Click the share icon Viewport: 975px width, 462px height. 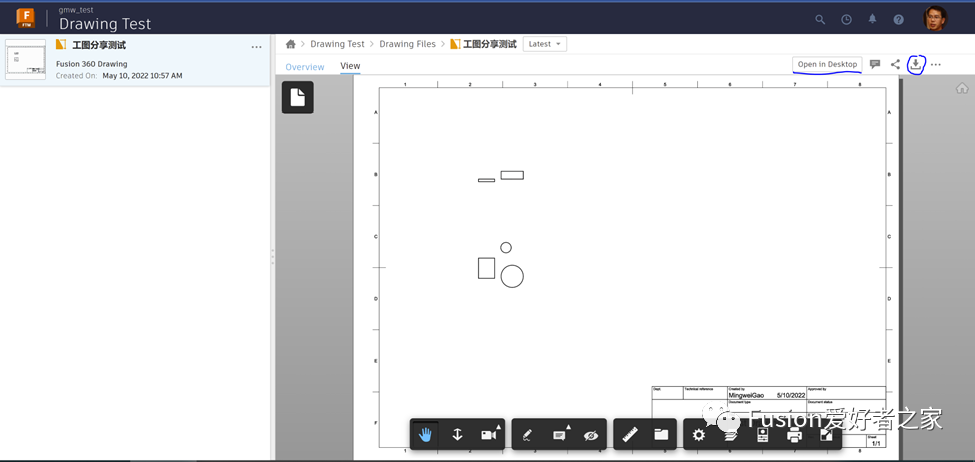coord(895,64)
